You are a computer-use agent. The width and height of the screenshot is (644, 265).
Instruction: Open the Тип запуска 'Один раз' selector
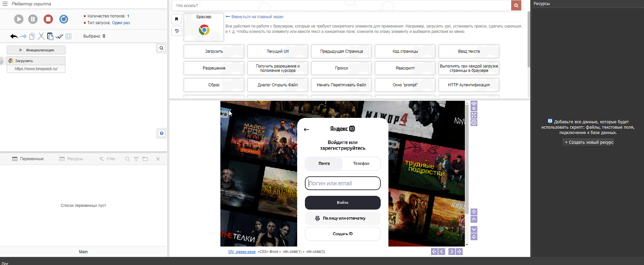[x=121, y=23]
